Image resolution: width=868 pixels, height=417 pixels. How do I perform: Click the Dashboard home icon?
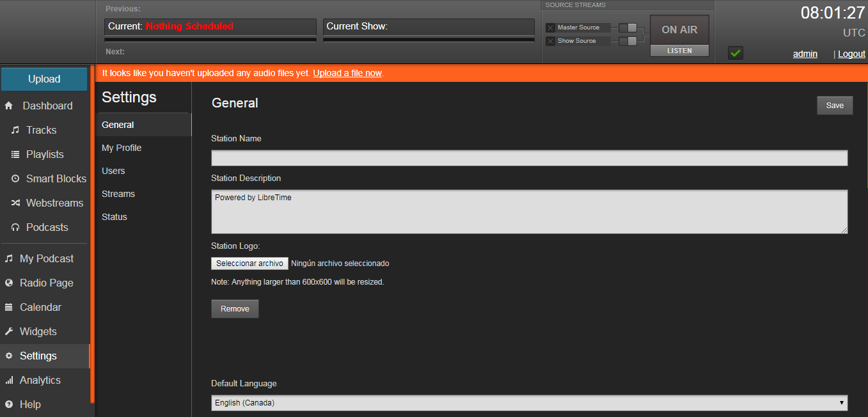pyautogui.click(x=9, y=106)
